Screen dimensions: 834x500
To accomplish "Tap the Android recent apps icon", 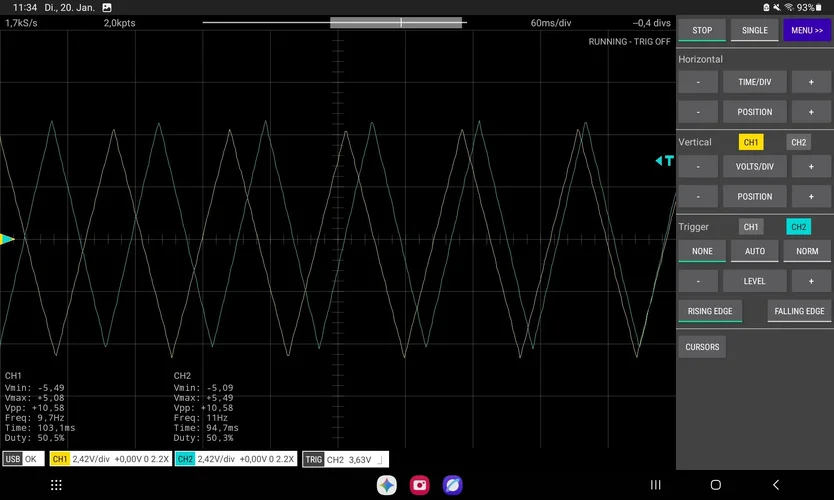I will (x=656, y=485).
